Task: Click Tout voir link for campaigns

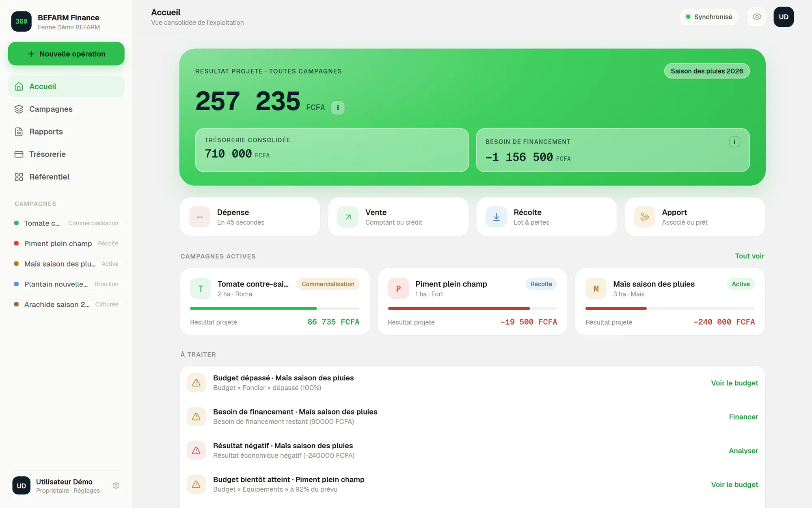Action: [x=749, y=256]
